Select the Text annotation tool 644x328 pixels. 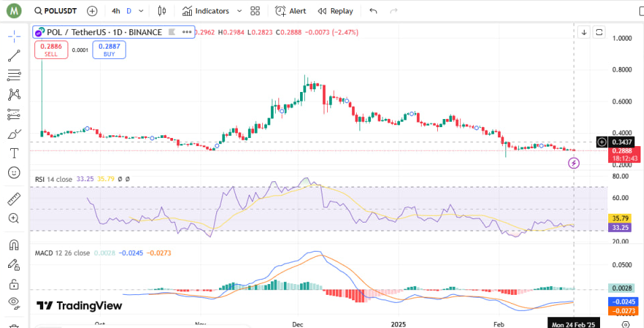pos(14,154)
